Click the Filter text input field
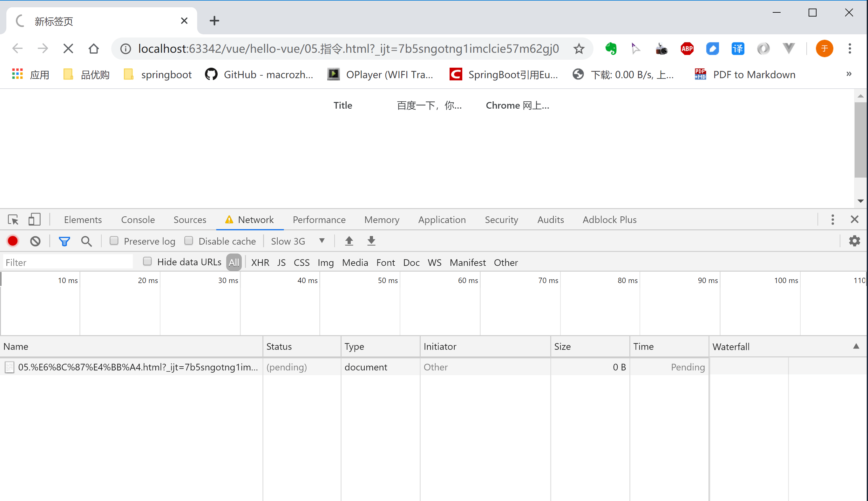Screen dimensions: 868x501 (68, 262)
